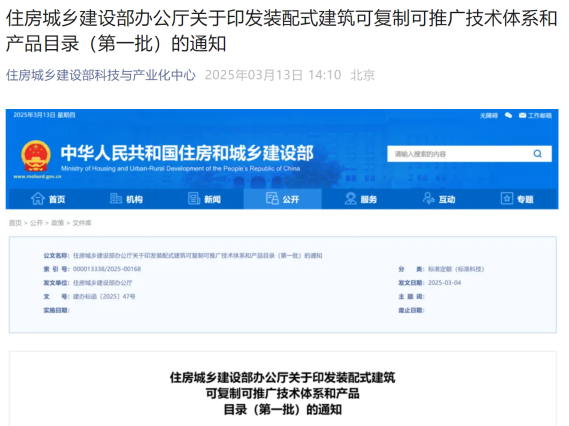Viewport: 569px width, 426px height.
Task: Click the WeChat icon in top bar
Action: [x=508, y=115]
